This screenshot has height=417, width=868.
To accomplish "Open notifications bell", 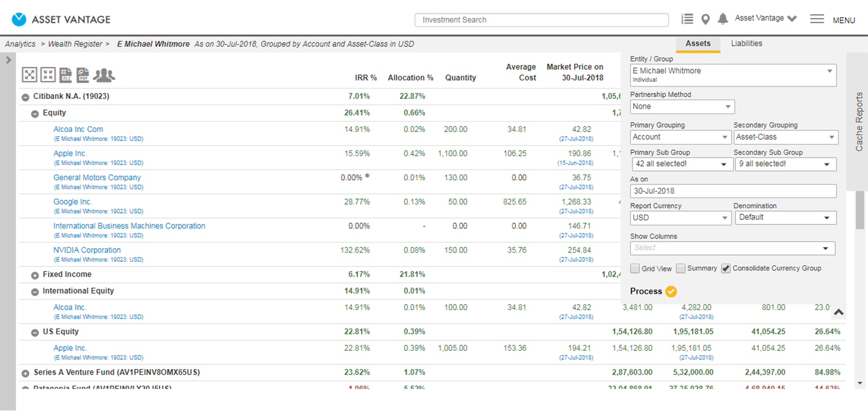I will [723, 19].
